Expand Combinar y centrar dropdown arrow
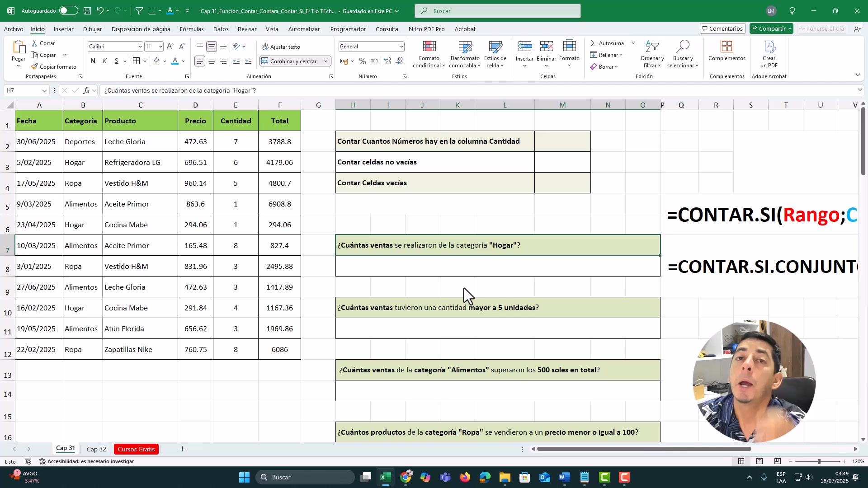This screenshot has width=868, height=488. point(325,61)
